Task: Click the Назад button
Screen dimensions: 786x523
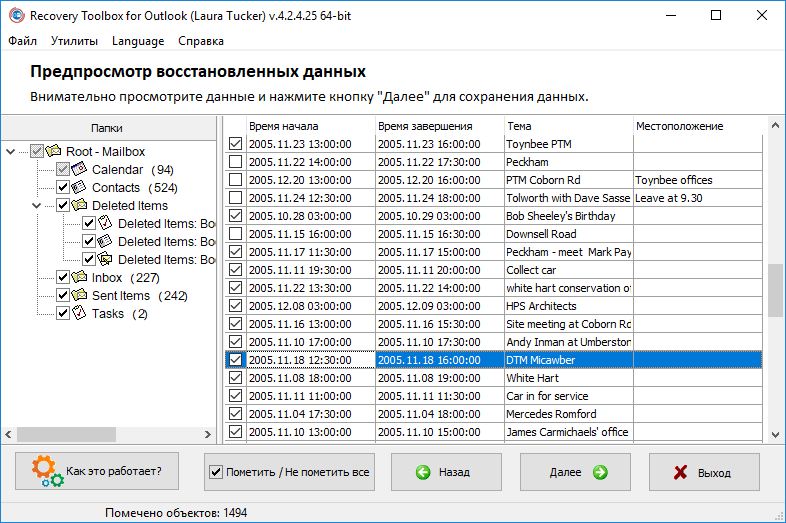Action: (446, 472)
